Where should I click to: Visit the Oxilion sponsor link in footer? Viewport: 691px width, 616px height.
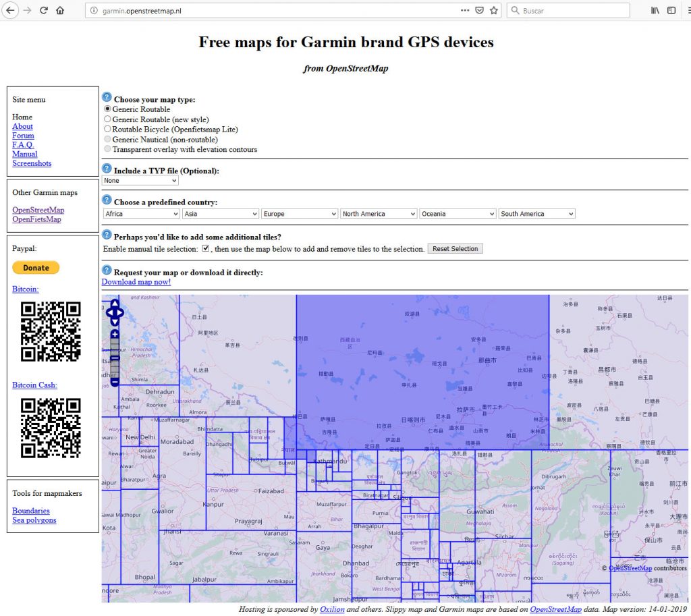(x=332, y=609)
